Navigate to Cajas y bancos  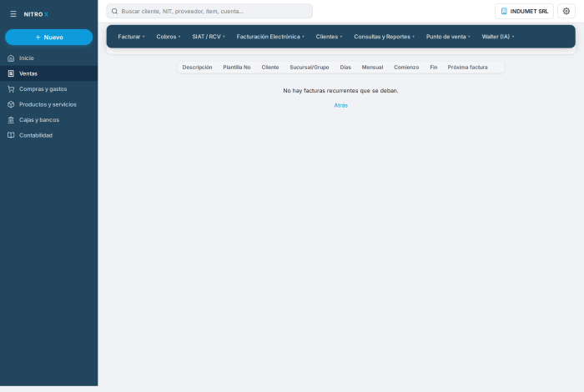(48, 120)
